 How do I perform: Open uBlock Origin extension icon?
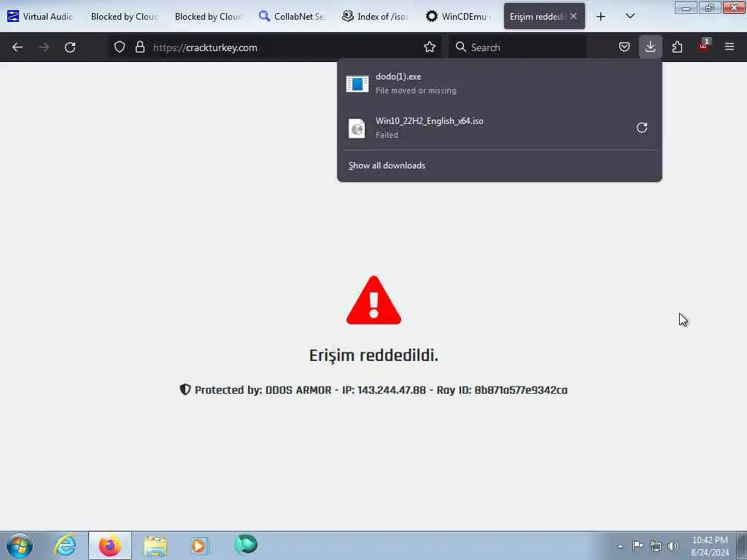coord(704,46)
